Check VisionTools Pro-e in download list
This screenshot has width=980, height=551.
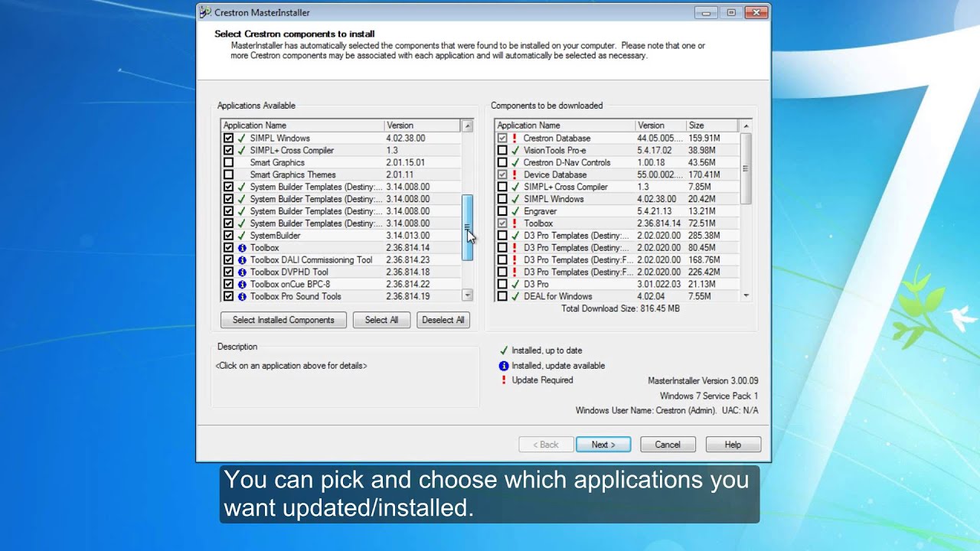(x=502, y=151)
